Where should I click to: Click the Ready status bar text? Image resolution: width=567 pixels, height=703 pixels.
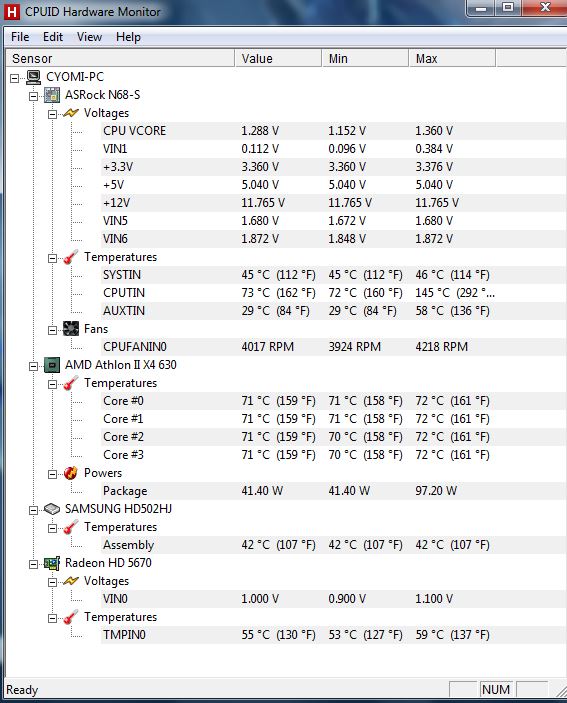click(x=22, y=690)
